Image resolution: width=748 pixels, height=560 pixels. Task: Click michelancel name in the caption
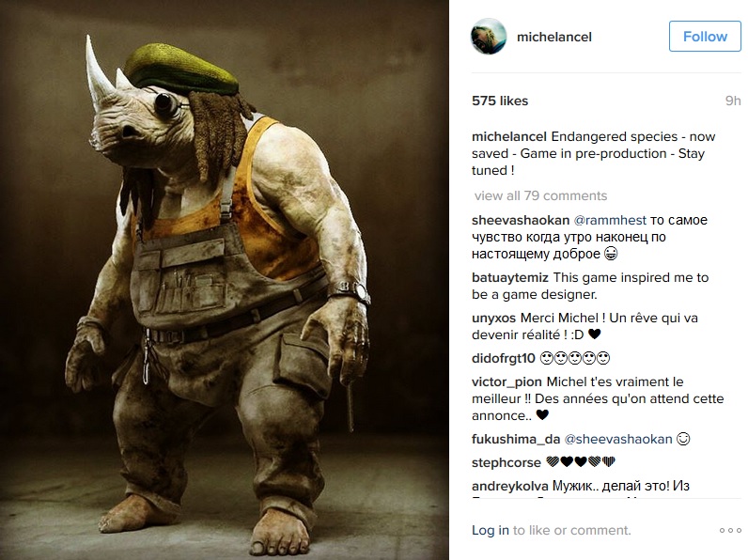[x=509, y=136]
